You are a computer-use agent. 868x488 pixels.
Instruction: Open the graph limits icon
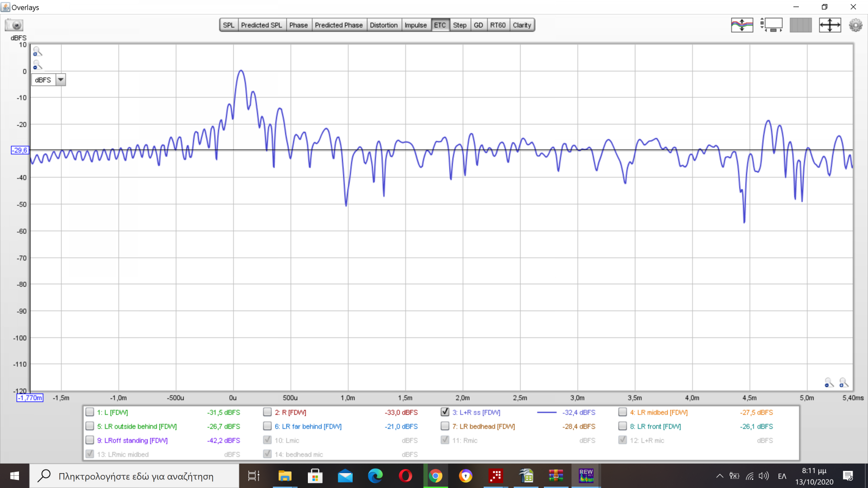coord(771,25)
